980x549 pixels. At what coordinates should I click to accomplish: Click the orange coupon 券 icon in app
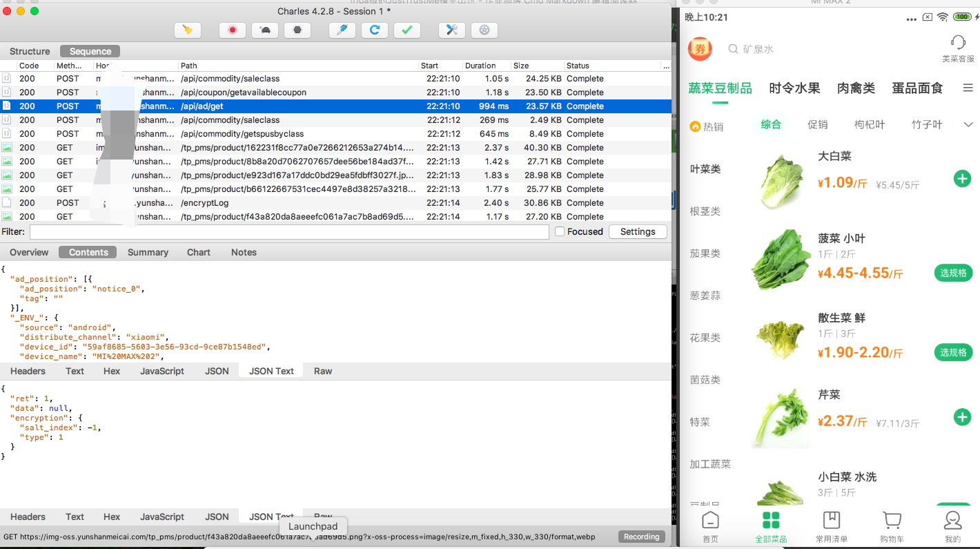pos(700,49)
